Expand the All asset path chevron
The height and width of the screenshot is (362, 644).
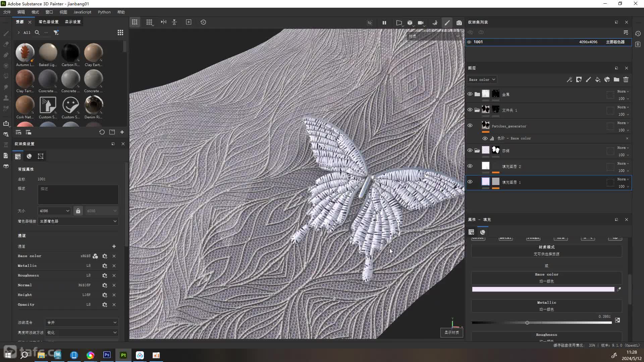click(18, 33)
